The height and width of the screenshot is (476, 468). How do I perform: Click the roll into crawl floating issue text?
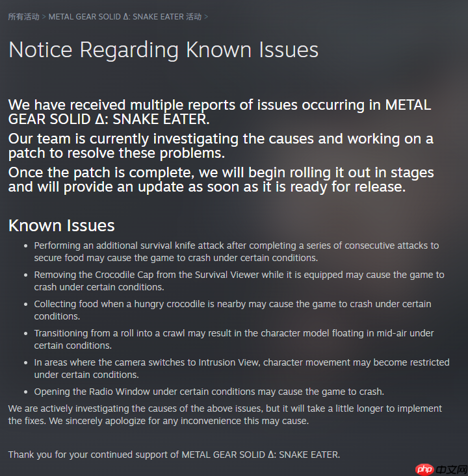tap(234, 340)
